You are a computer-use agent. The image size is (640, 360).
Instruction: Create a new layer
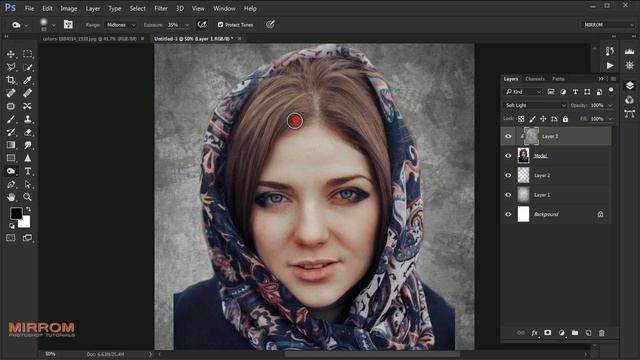coord(588,333)
